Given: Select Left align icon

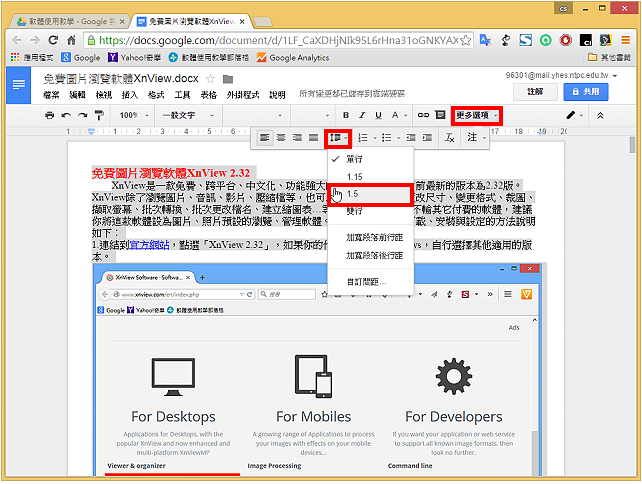Looking at the screenshot, I should click(264, 138).
